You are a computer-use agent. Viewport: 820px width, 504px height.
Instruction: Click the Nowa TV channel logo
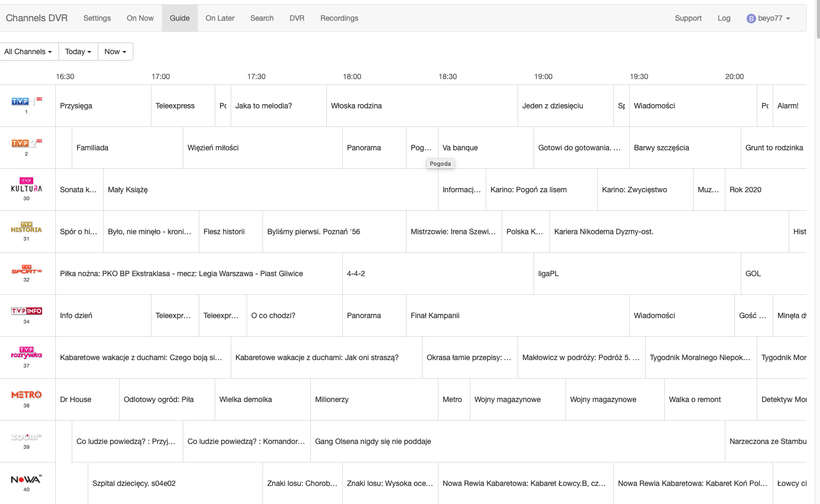pos(26,480)
